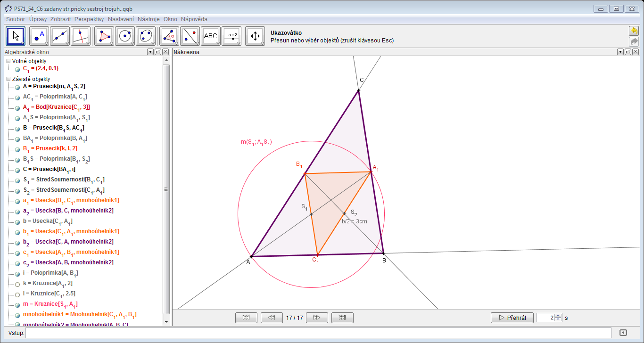
Task: Select the perpendicular line tool
Action: coord(81,36)
